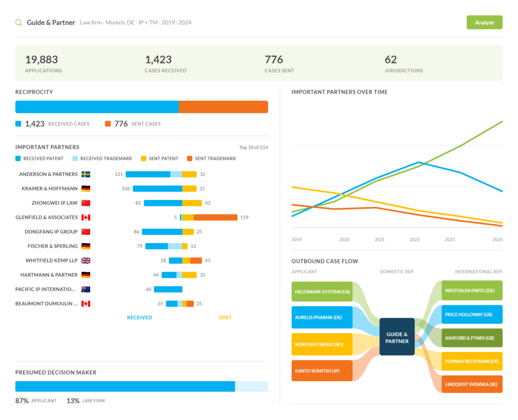The width and height of the screenshot is (518, 420).
Task: Click the 62 Jurisdictions stat
Action: (x=404, y=64)
